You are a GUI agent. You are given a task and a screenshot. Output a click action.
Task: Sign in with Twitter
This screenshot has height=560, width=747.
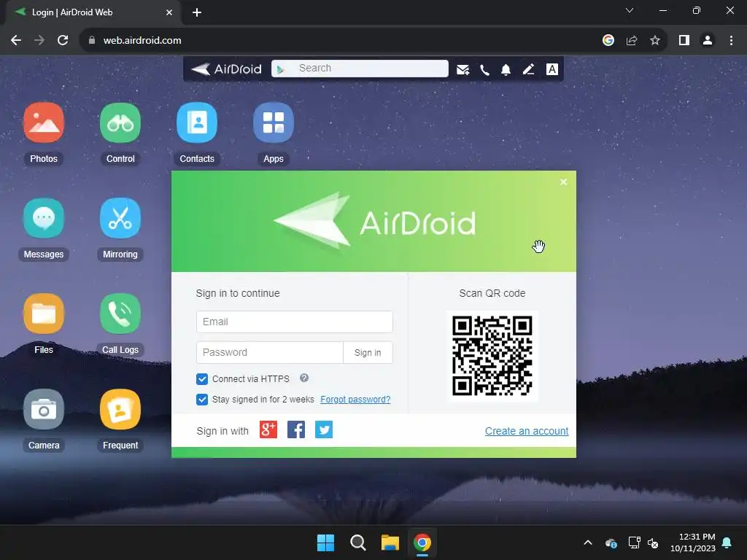324,429
